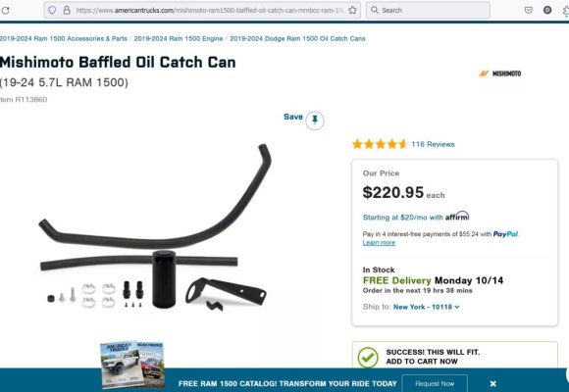Open 2019-2024 Ram 1500 Engine breadcrumb
This screenshot has height=392, width=569.
[179, 38]
